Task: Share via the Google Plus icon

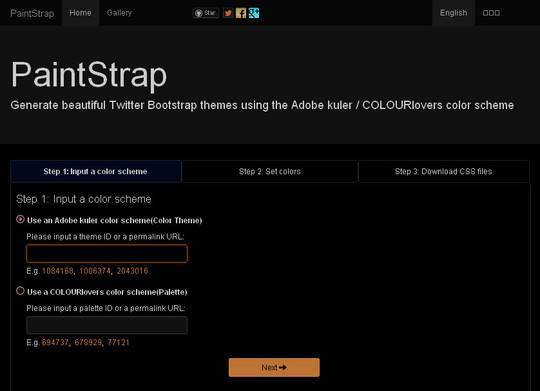Action: (254, 13)
